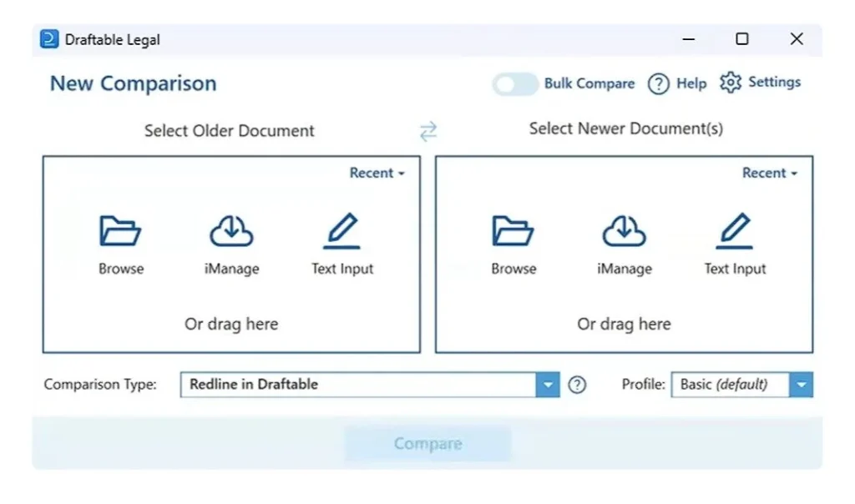855x504 pixels.
Task: Expand Recent list in newer document panel
Action: coord(769,174)
